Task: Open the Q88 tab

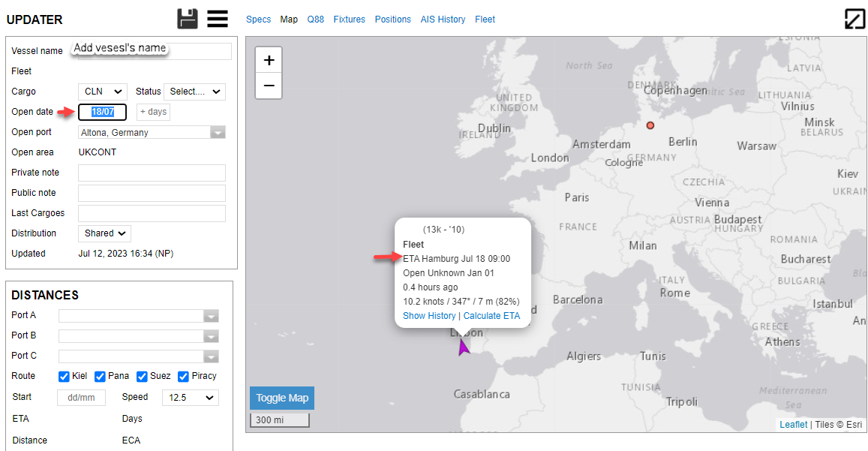Action: pos(315,20)
